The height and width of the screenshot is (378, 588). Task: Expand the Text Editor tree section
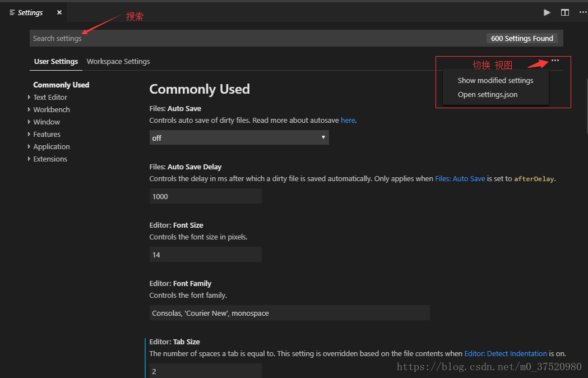click(x=29, y=97)
